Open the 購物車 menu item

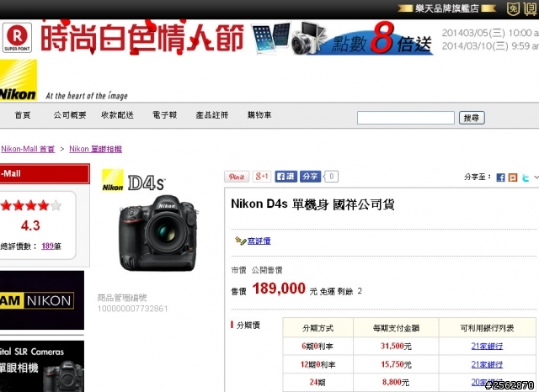tap(259, 115)
